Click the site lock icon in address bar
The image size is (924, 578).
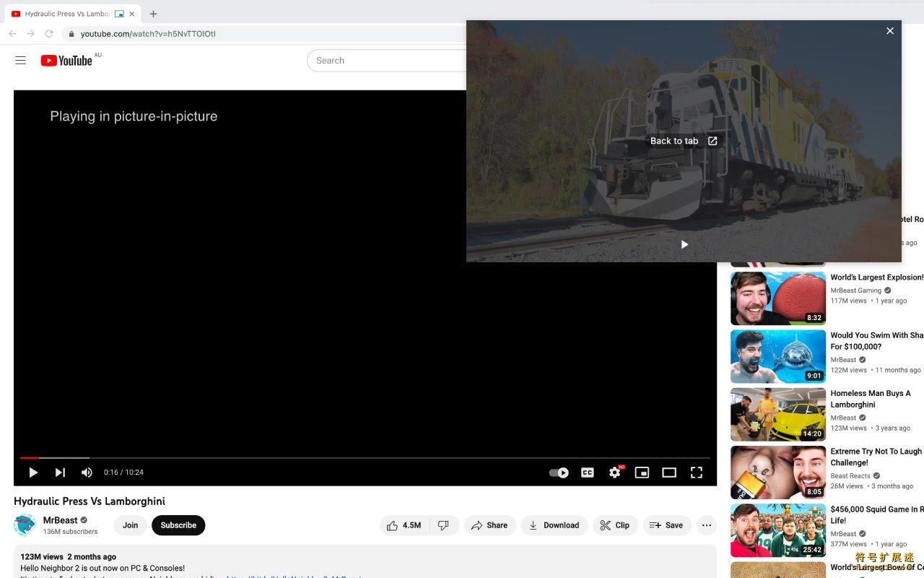tap(71, 34)
